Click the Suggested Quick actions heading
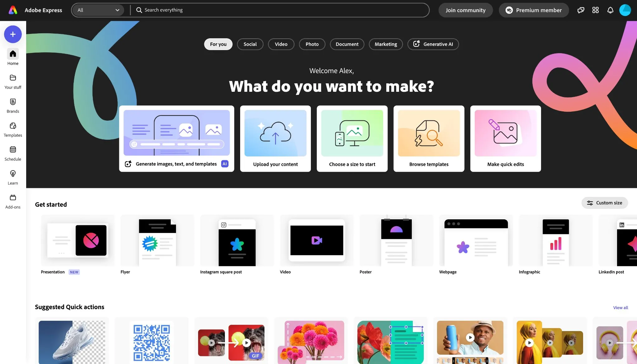637x364 pixels. pos(69,307)
